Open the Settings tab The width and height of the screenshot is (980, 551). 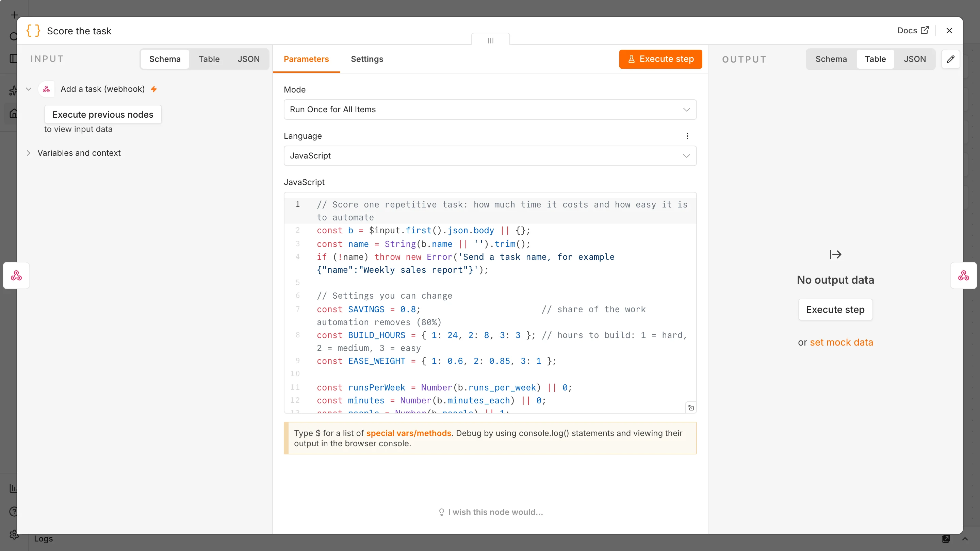click(367, 59)
